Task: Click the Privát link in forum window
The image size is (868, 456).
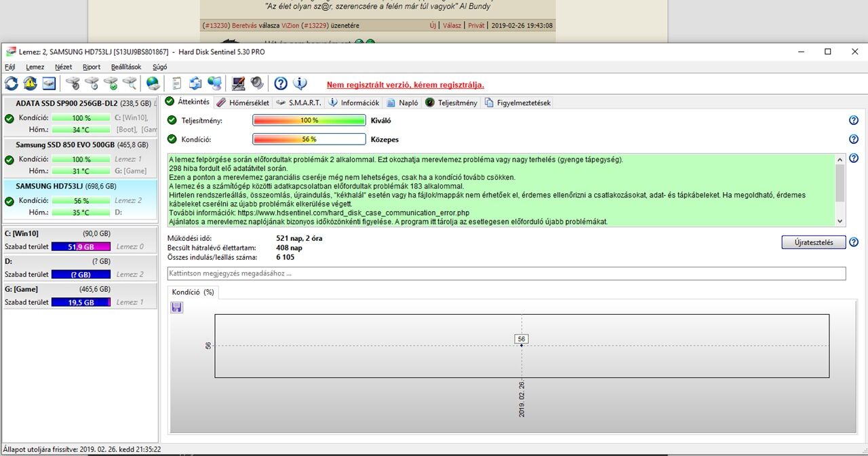Action: [x=476, y=25]
